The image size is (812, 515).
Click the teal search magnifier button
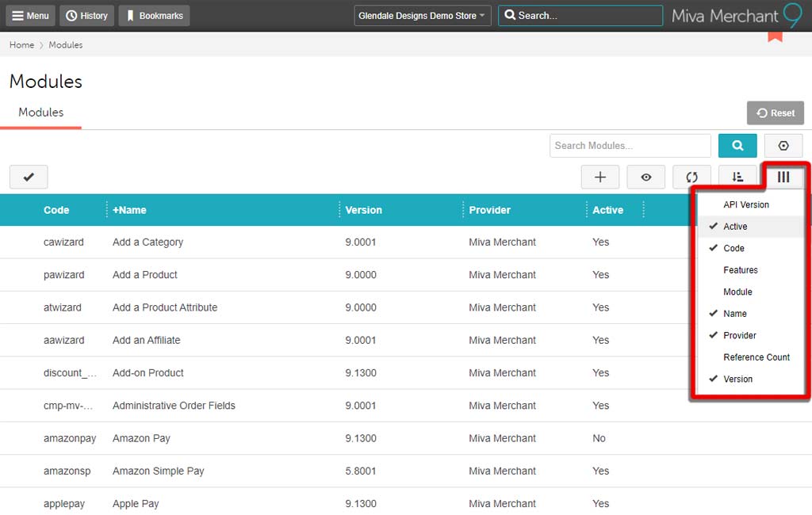[x=737, y=146]
